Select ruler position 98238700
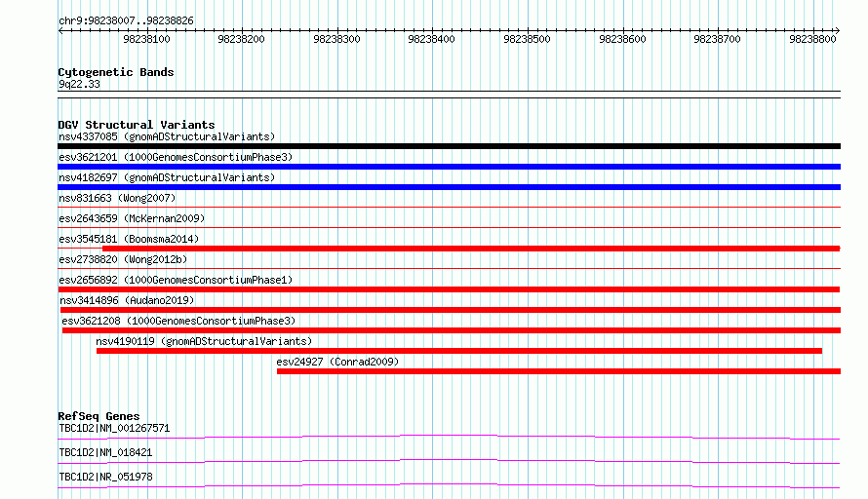The height and width of the screenshot is (499, 868). pos(718,39)
